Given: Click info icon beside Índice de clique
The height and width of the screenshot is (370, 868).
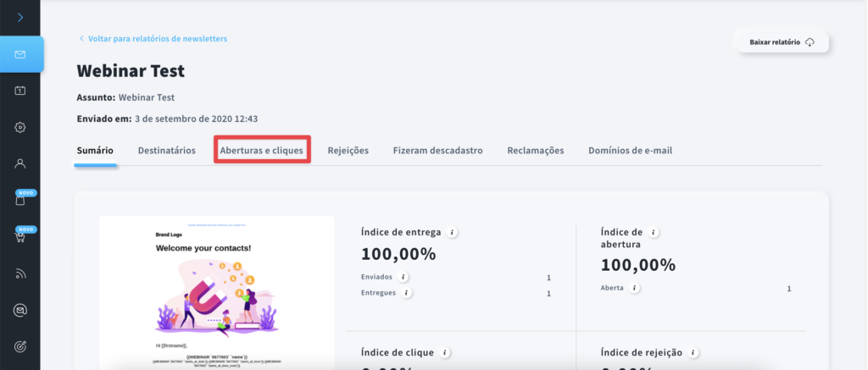Looking at the screenshot, I should pyautogui.click(x=445, y=352).
